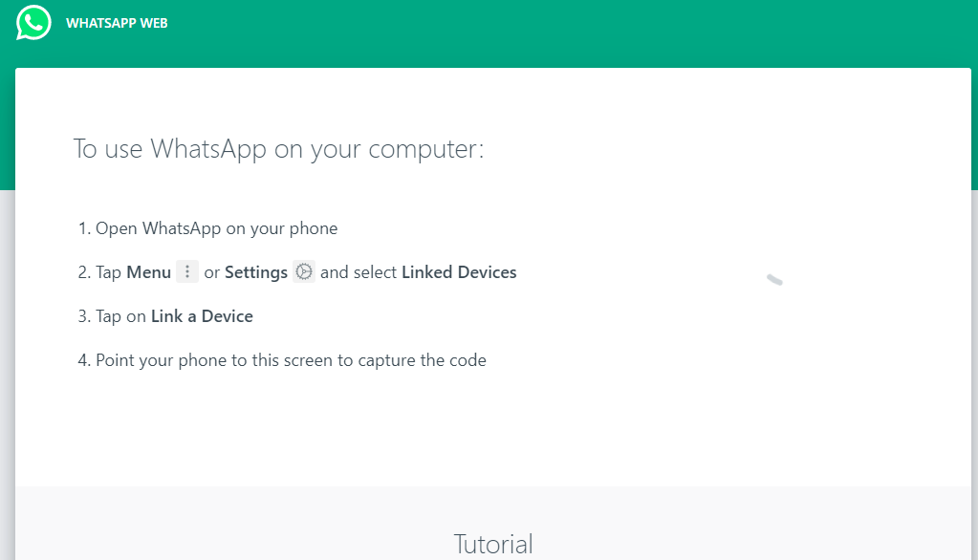
Task: Click the bold "Menu" word
Action: [x=148, y=272]
